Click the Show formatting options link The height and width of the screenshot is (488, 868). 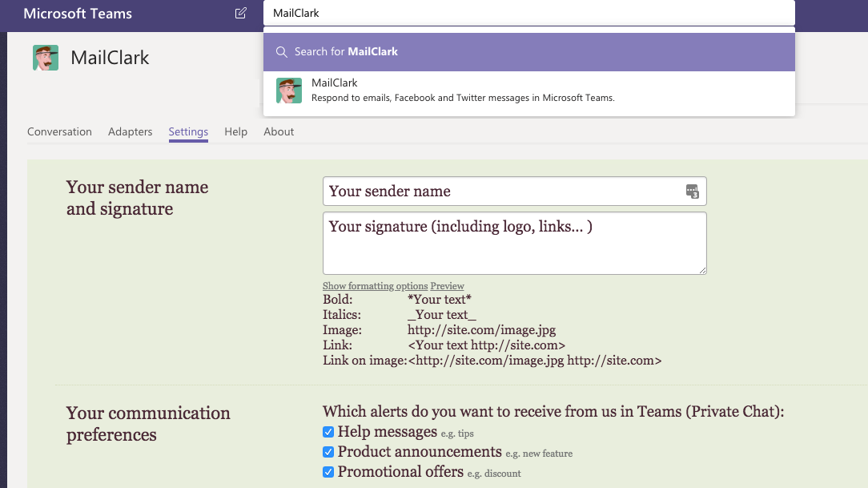(x=376, y=286)
